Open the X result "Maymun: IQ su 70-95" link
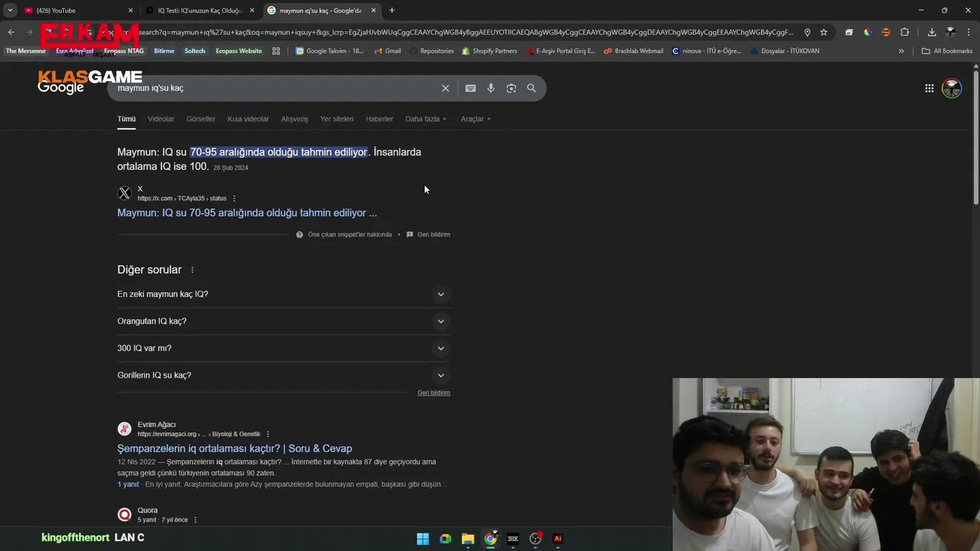980x551 pixels. pos(247,213)
